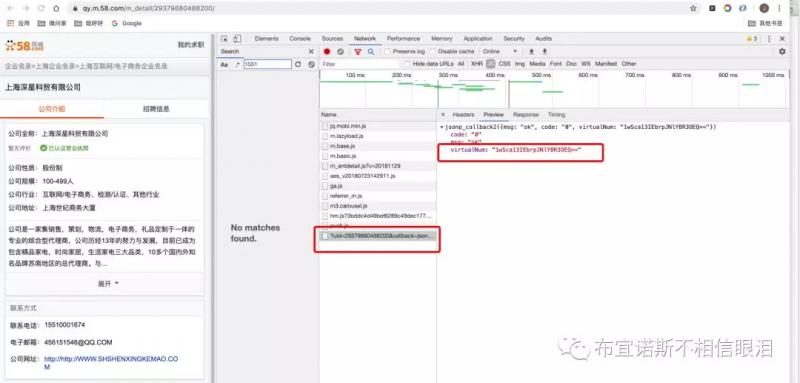
Task: Select the jq.mobi.min.js request
Action: [378, 125]
